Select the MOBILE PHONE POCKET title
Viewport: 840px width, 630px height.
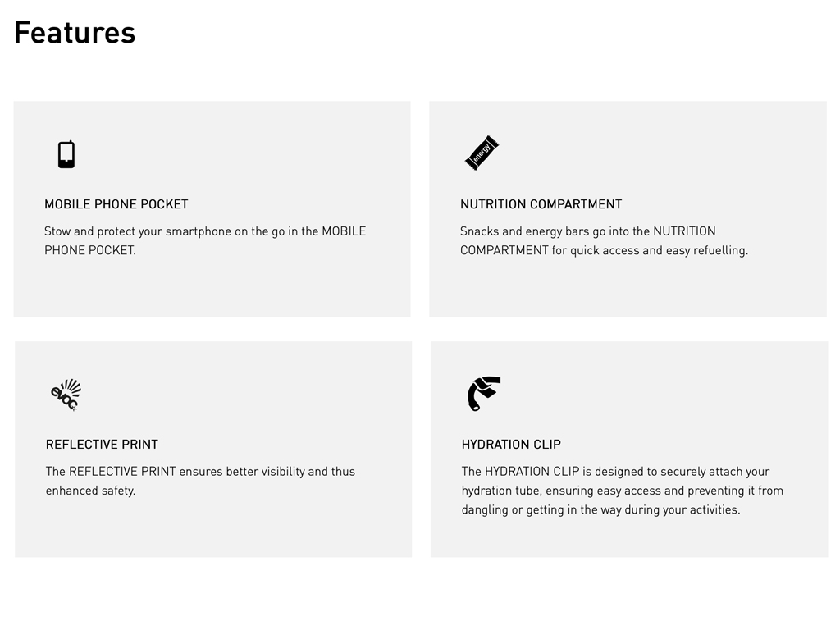pyautogui.click(x=116, y=204)
